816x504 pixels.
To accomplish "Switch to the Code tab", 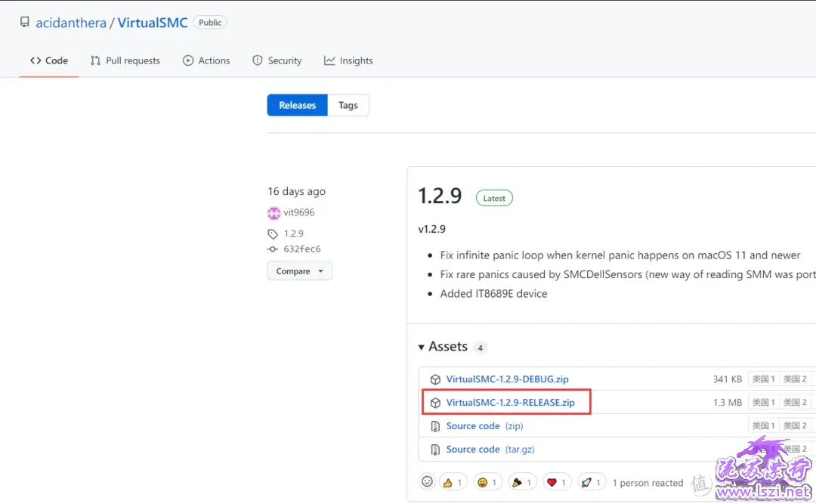I will (x=49, y=60).
